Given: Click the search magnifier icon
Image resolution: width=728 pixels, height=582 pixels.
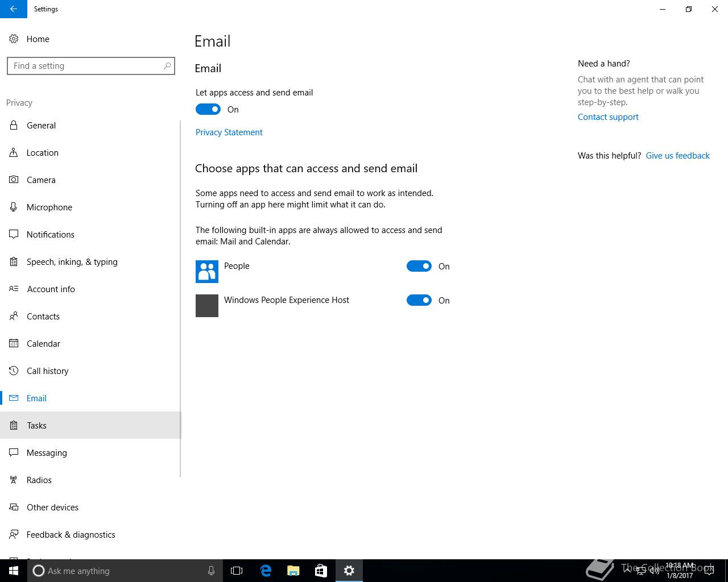Looking at the screenshot, I should pos(167,66).
